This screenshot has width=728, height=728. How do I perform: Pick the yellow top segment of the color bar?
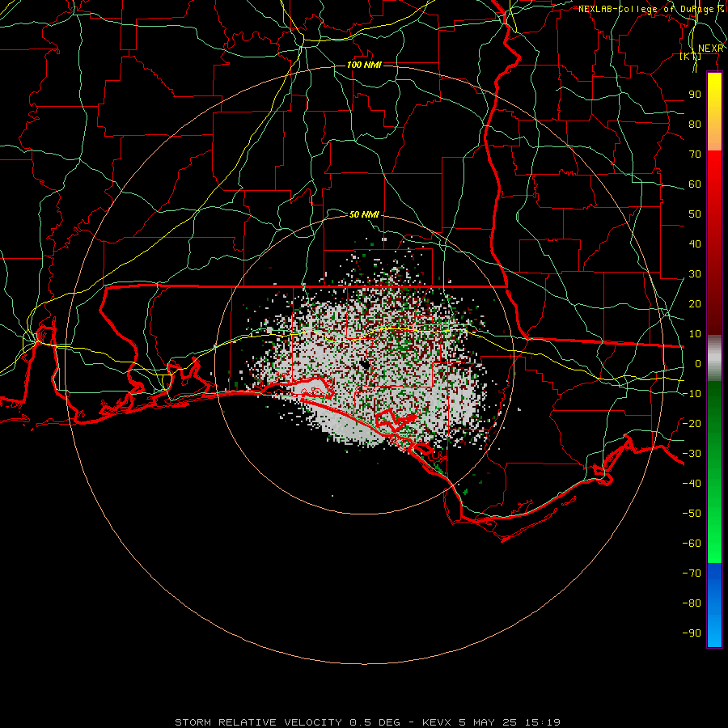[714, 112]
